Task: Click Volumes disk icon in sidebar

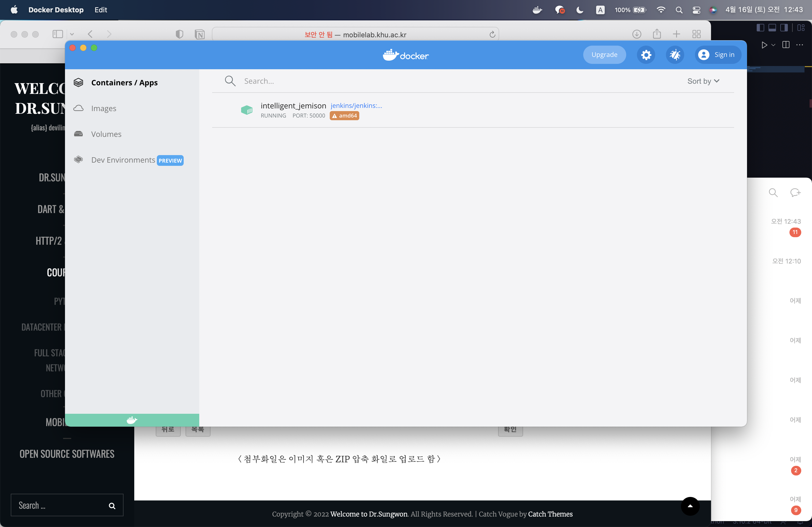Action: pyautogui.click(x=78, y=134)
